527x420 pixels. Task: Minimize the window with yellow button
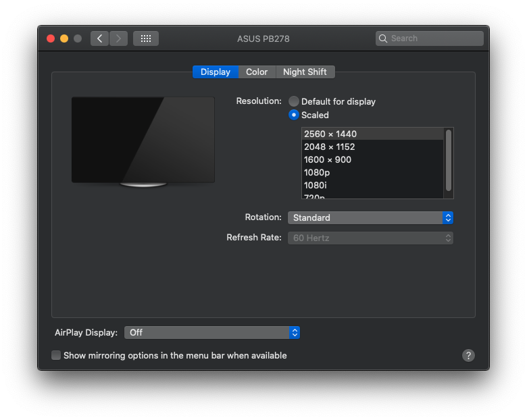click(64, 38)
